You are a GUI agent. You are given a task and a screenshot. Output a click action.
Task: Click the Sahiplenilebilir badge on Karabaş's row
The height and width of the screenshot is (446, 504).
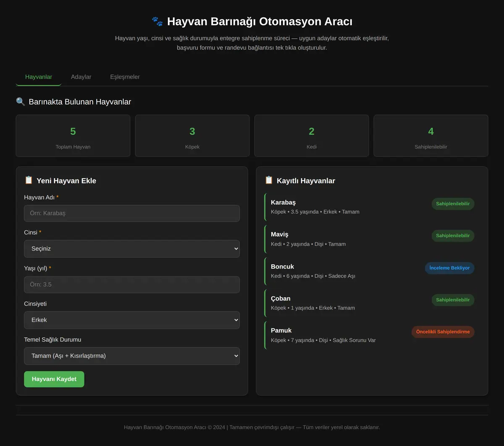point(453,204)
